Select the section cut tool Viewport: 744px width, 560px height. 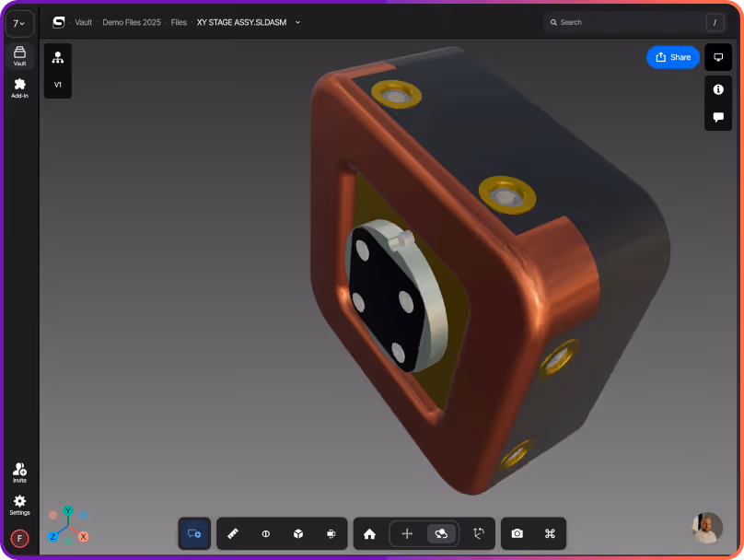(266, 534)
